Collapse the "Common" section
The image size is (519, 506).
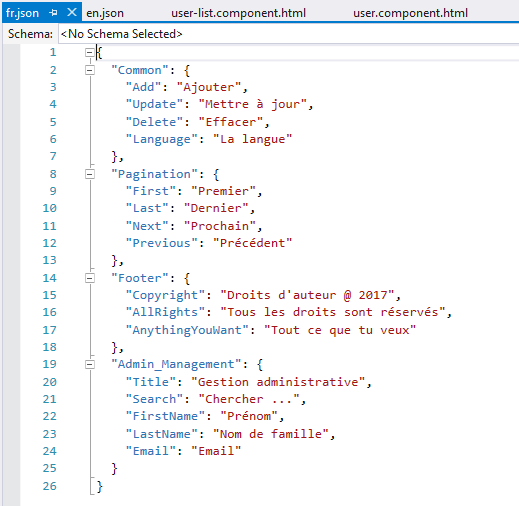point(89,70)
